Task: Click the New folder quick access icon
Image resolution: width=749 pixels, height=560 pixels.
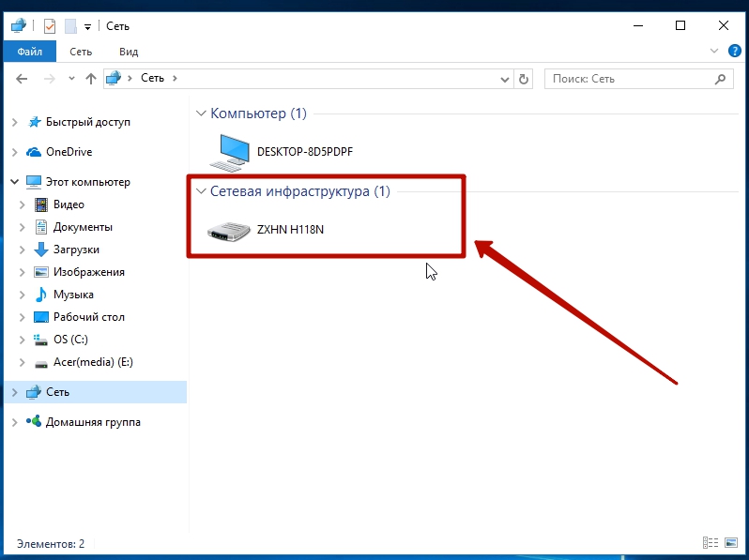Action: [70, 26]
